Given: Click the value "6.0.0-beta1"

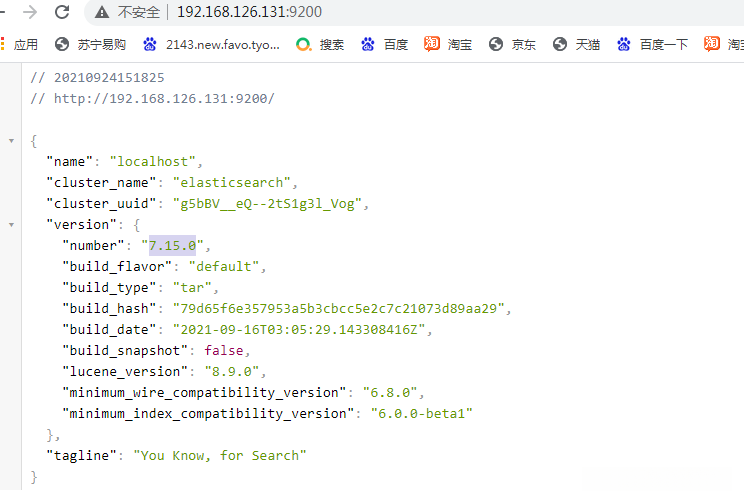Looking at the screenshot, I should [x=421, y=413].
